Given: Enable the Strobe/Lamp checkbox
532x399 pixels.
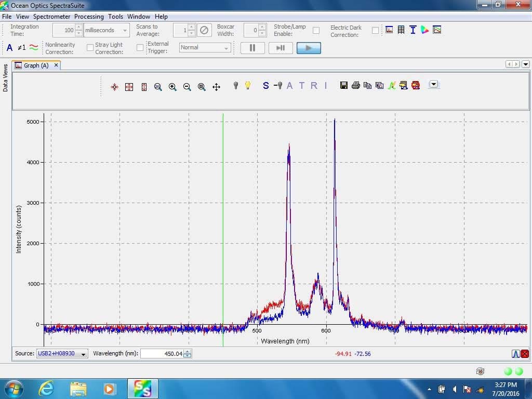Looking at the screenshot, I should click(316, 31).
